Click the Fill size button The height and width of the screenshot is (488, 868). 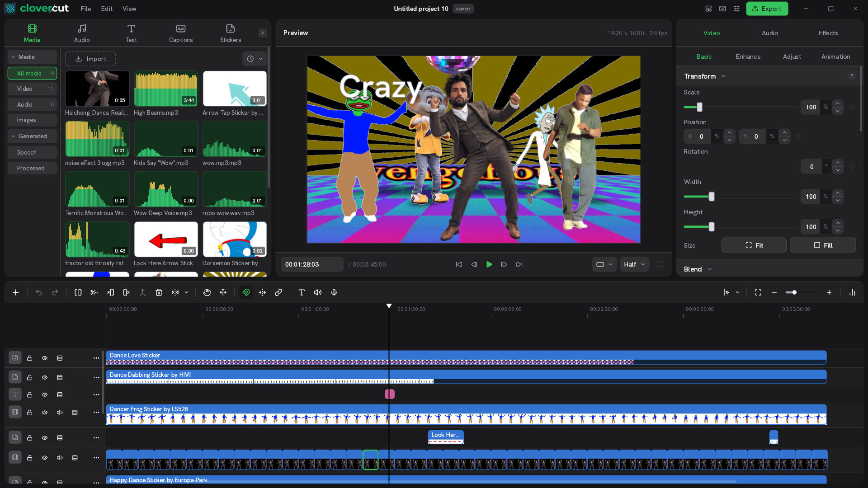point(823,245)
